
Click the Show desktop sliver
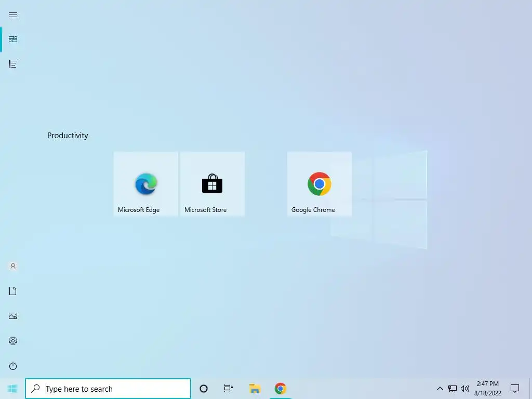[530, 389]
